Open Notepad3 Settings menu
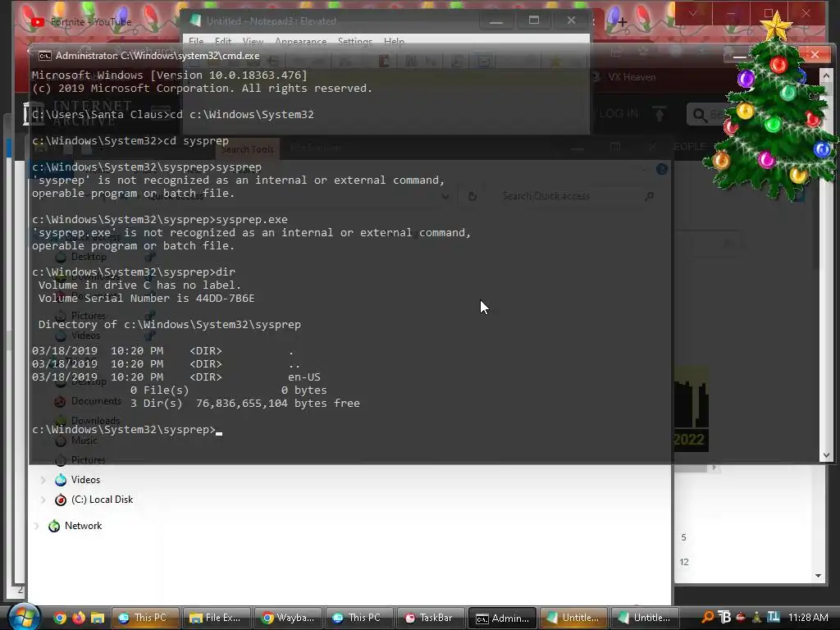Screen dimensions: 840x630 (354, 41)
